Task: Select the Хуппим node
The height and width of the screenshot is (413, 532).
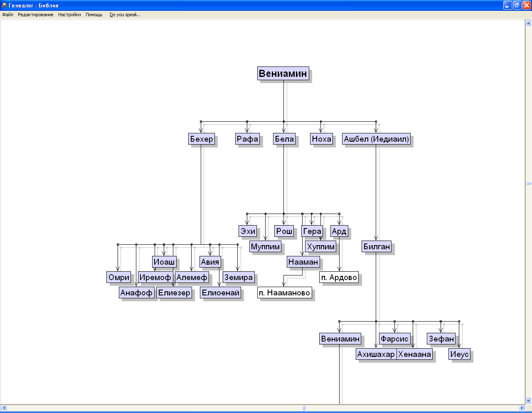Action: 321,246
